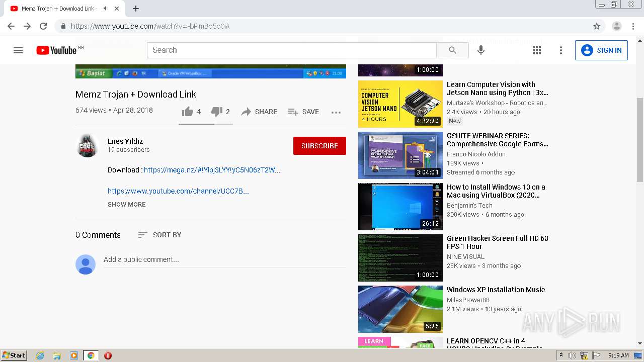This screenshot has width=644, height=362.
Task: Switch to Chrome taskbar button
Action: (91, 355)
